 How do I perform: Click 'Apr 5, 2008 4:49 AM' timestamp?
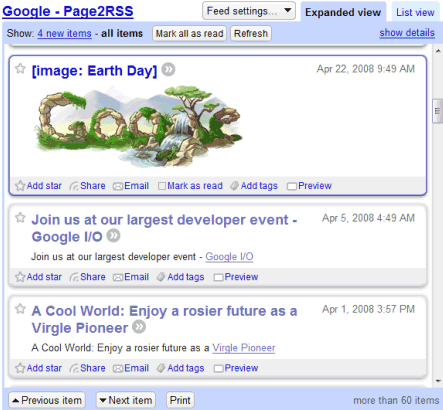[368, 218]
